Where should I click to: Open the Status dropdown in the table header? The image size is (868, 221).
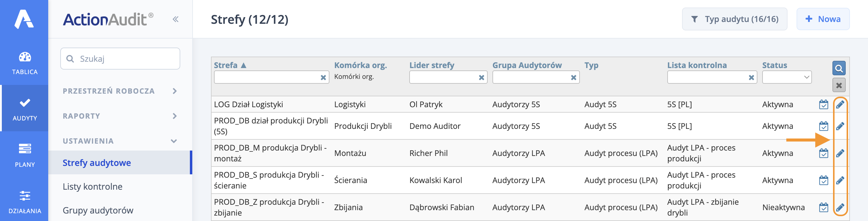[787, 77]
